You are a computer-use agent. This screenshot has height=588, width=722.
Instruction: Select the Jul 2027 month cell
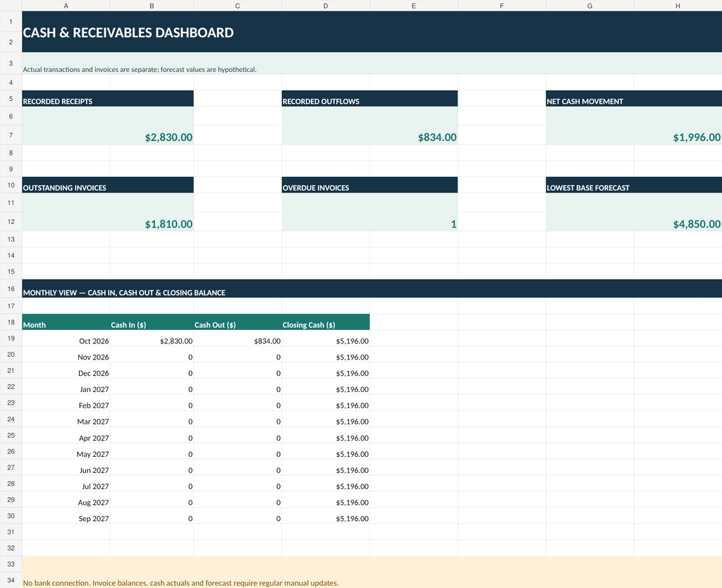pyautogui.click(x=66, y=484)
